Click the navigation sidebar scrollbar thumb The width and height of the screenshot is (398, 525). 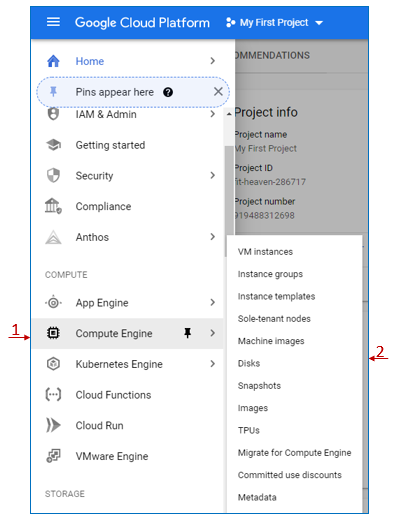(x=229, y=201)
